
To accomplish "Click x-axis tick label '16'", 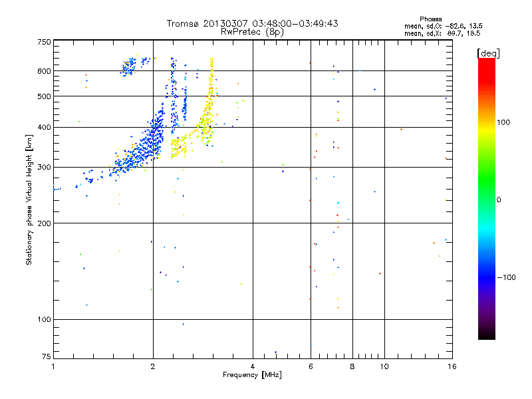I will 452,366.
